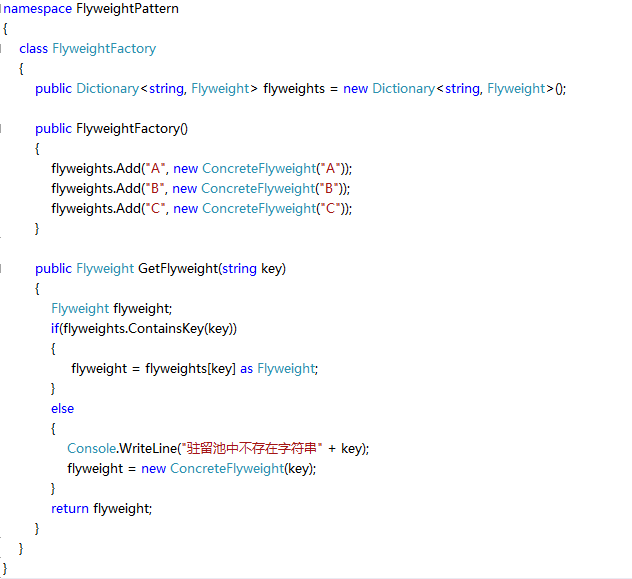Click the red Chinese string literal
The image size is (632, 579).
[x=252, y=448]
